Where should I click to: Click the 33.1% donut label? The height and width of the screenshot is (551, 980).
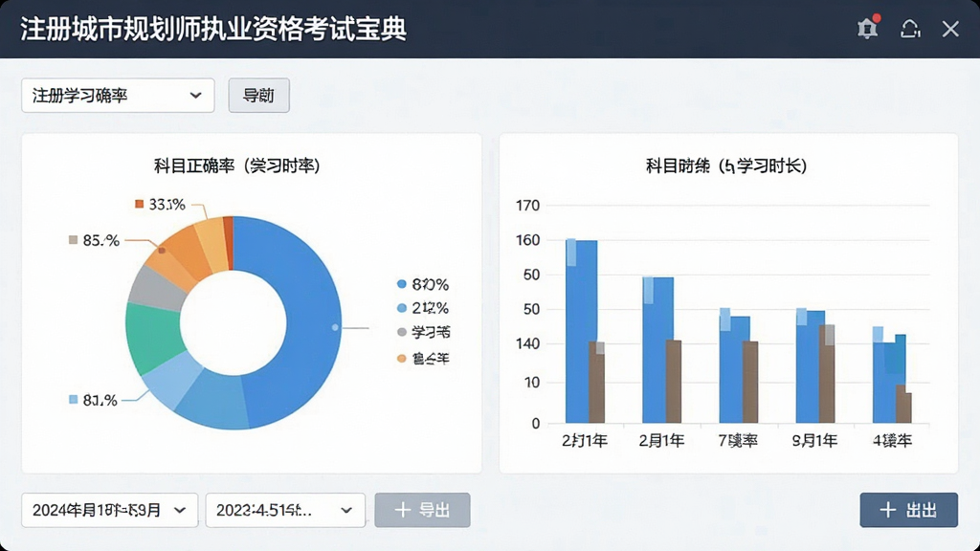167,205
